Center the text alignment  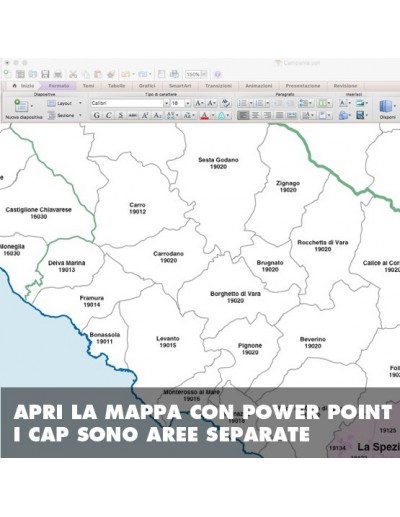click(x=255, y=115)
